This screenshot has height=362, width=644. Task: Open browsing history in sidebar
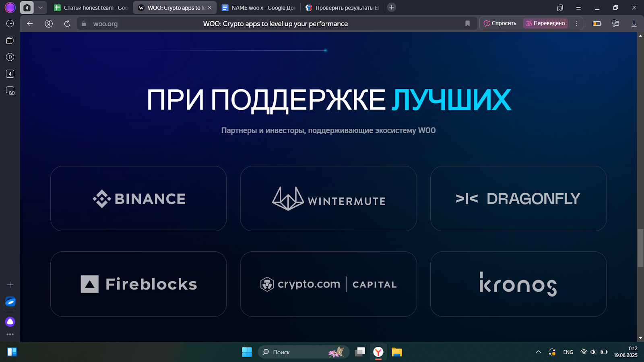pos(10,24)
